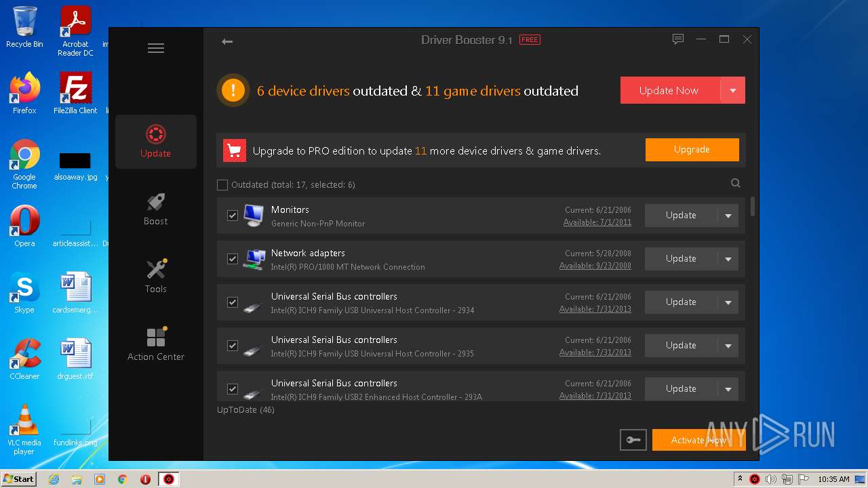868x488 pixels.
Task: Open drguest.rtf document on desktop
Action: tap(75, 359)
